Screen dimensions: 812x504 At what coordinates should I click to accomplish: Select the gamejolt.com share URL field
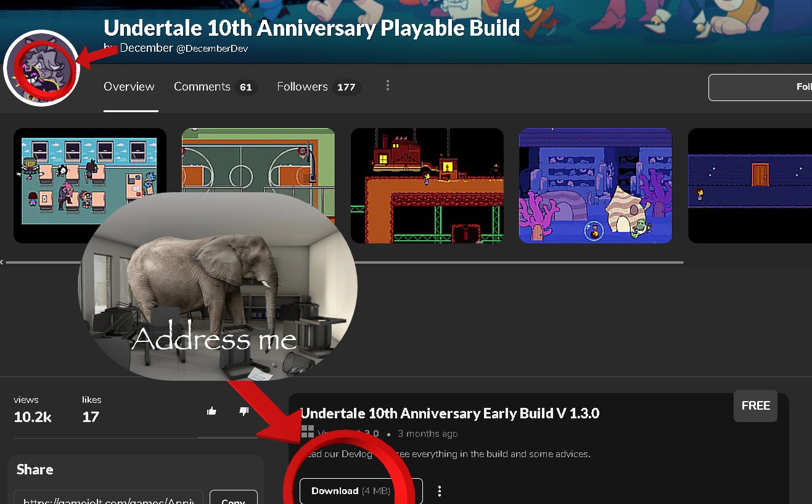(108, 500)
